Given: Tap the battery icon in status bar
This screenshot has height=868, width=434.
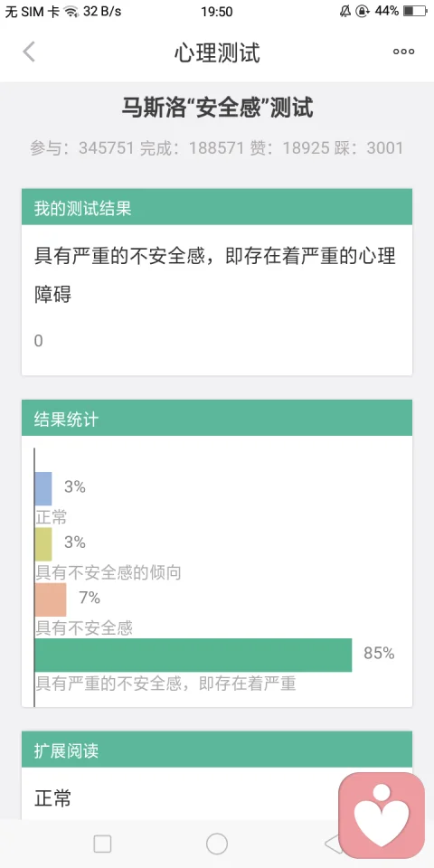Looking at the screenshot, I should (x=415, y=11).
